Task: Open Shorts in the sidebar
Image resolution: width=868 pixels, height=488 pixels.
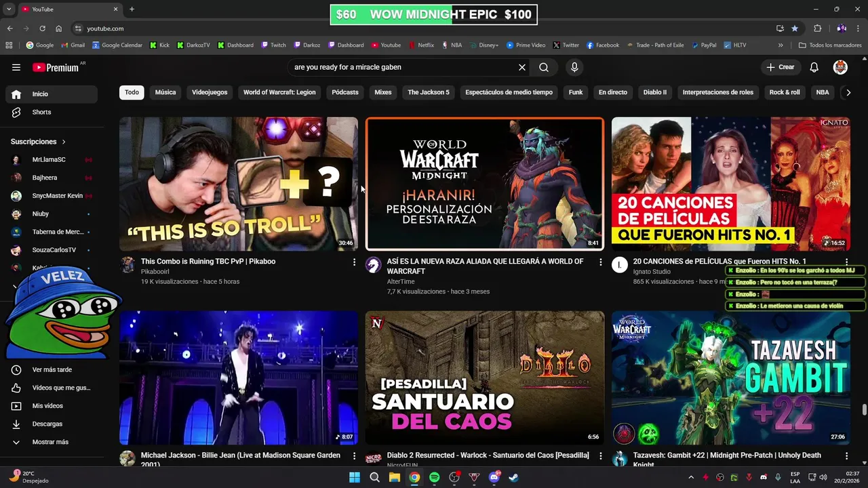Action: point(52,112)
